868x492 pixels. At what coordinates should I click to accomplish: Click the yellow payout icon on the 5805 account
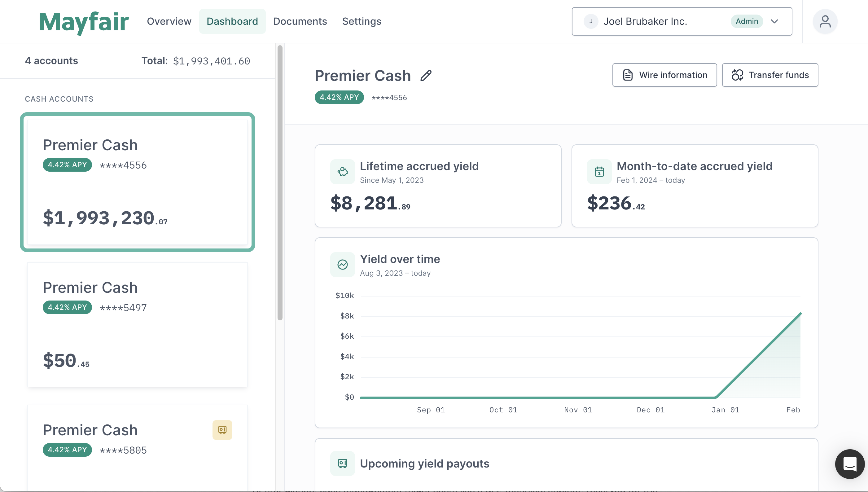tap(222, 430)
